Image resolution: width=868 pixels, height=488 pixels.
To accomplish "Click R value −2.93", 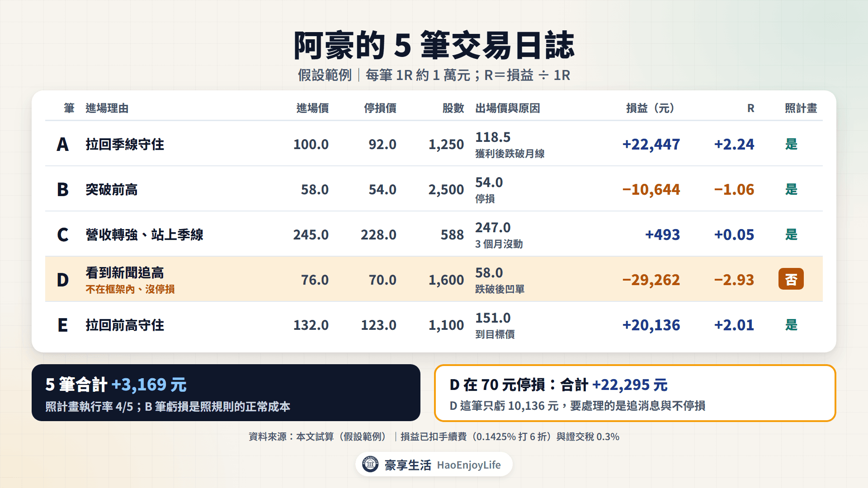I will pyautogui.click(x=734, y=280).
